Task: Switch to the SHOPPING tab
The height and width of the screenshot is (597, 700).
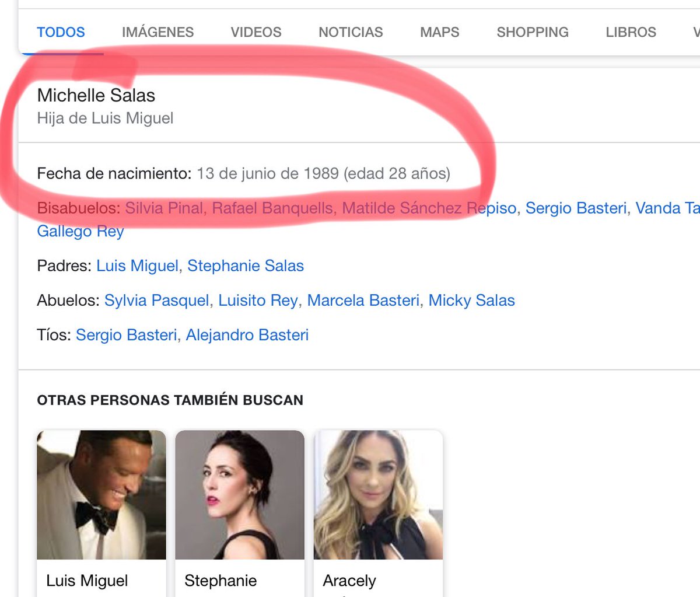Action: [x=533, y=32]
